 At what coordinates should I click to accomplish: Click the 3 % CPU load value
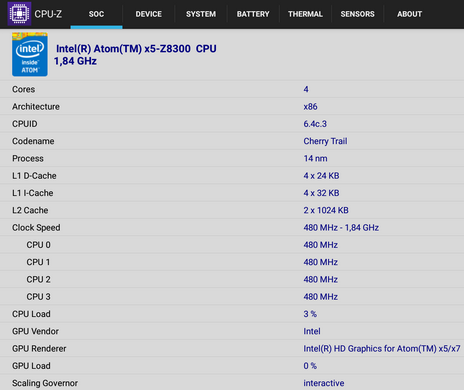(x=310, y=314)
